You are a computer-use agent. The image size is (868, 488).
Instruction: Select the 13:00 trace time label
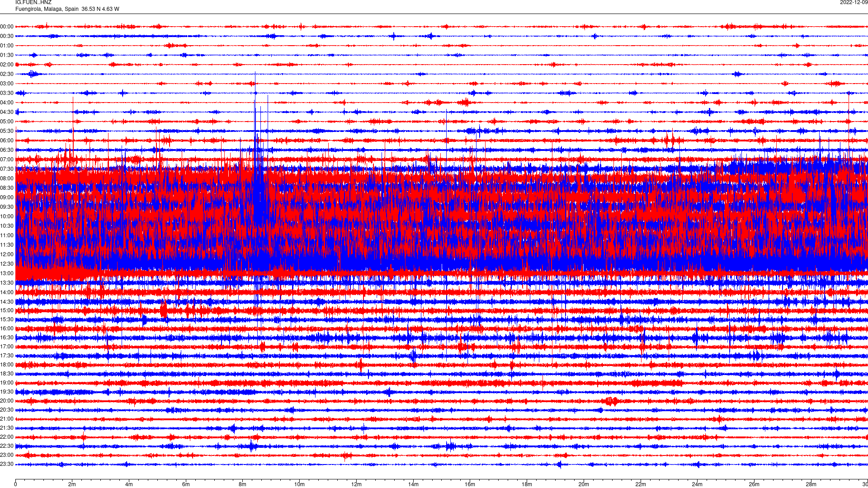(x=7, y=273)
